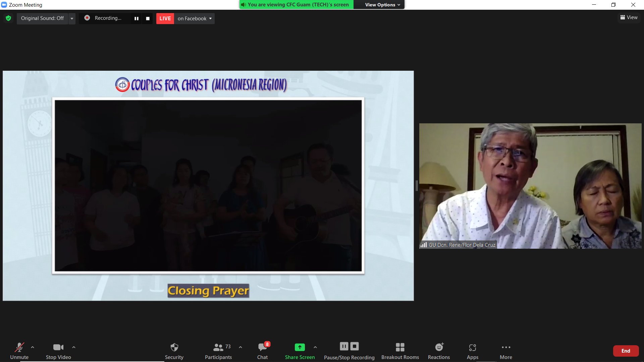Pause recording from top bar

tap(137, 18)
